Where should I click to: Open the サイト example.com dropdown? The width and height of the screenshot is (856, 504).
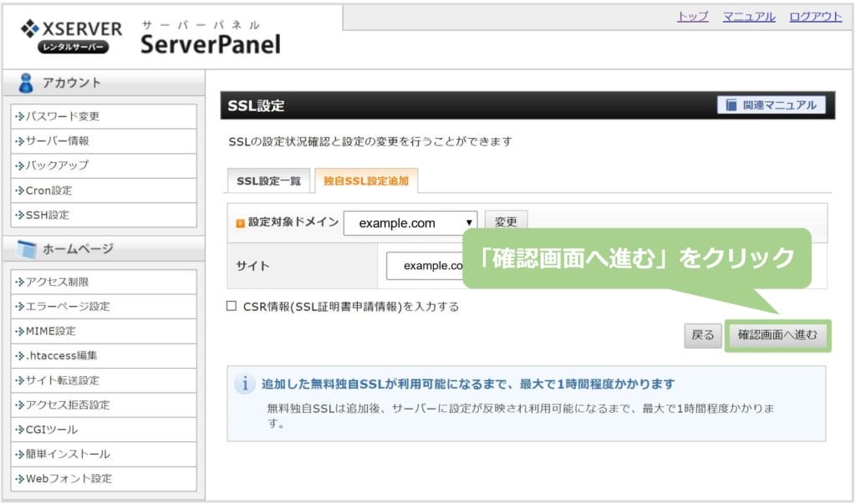(425, 266)
